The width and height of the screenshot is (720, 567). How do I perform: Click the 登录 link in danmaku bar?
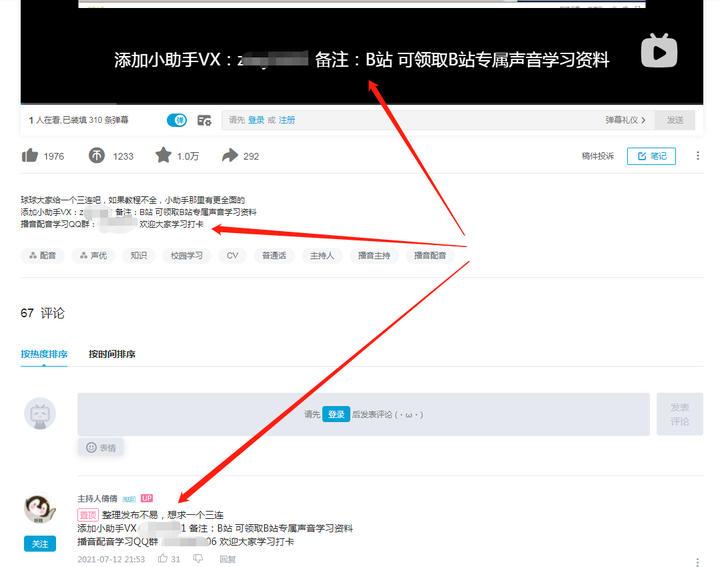[256, 120]
